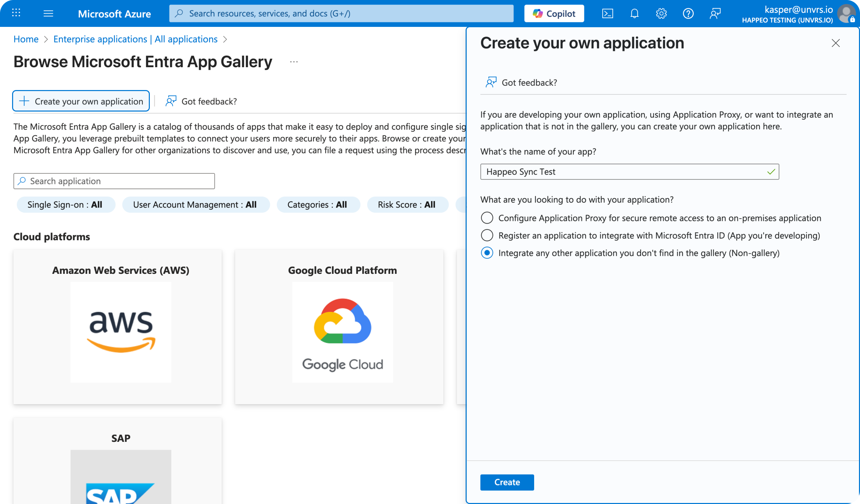
Task: Open the Cloud Shell terminal
Action: pos(608,13)
